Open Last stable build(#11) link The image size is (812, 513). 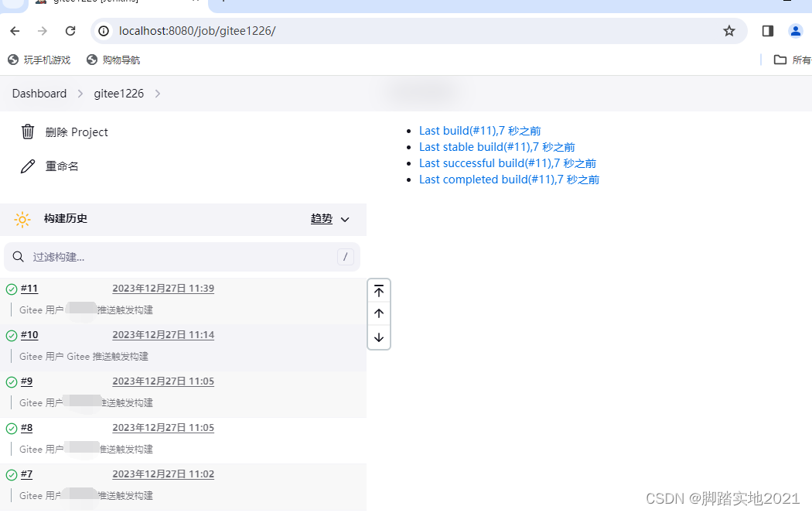pos(496,147)
